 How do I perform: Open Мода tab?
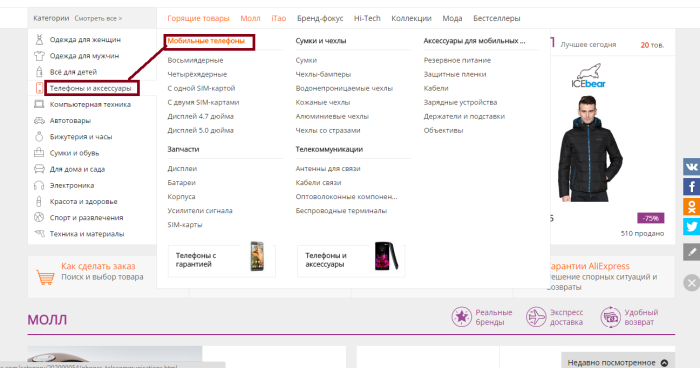point(452,18)
